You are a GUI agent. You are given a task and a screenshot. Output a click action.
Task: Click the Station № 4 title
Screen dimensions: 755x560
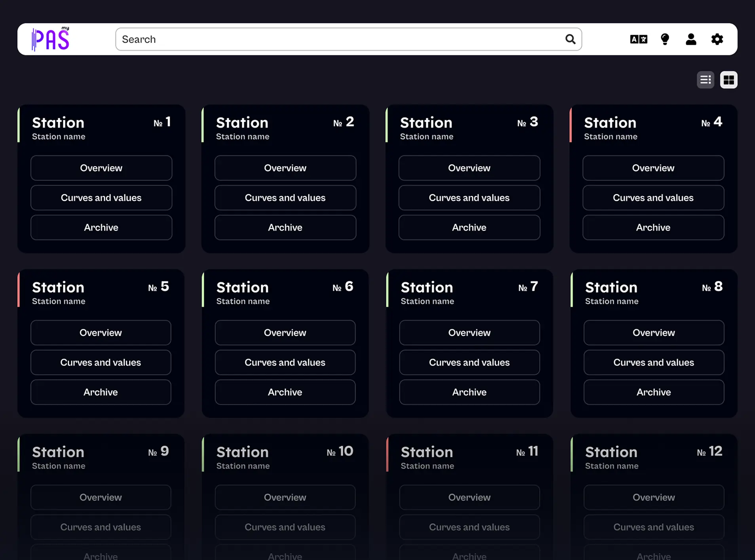610,123
